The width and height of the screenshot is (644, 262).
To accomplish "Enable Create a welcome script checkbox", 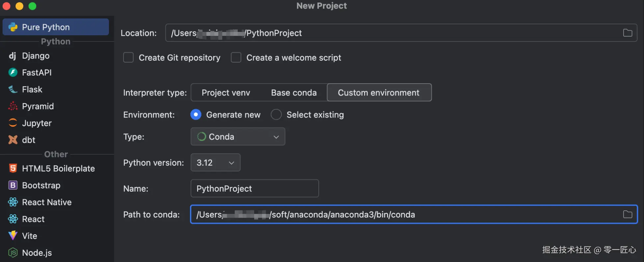I will click(236, 58).
